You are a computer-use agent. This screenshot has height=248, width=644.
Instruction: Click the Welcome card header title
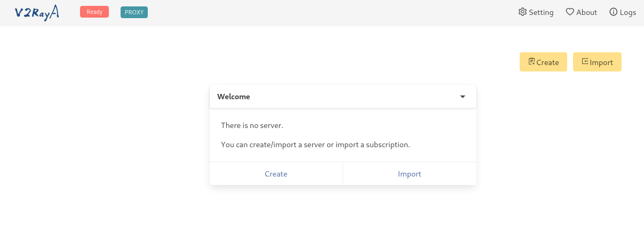pyautogui.click(x=234, y=97)
